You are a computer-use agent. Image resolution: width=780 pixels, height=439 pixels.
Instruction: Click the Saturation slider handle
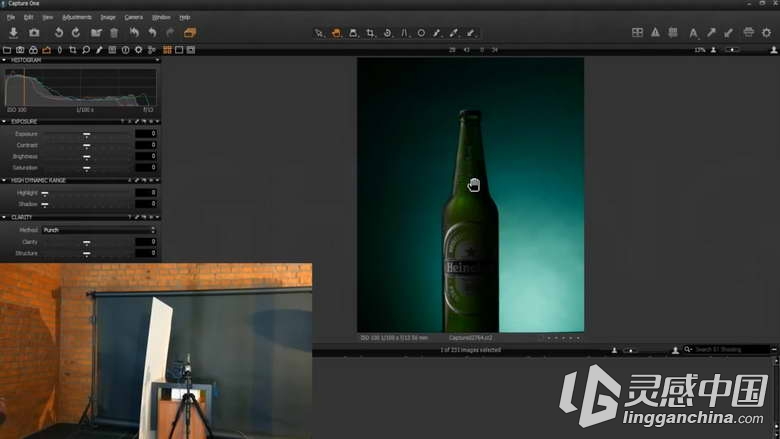click(x=87, y=169)
